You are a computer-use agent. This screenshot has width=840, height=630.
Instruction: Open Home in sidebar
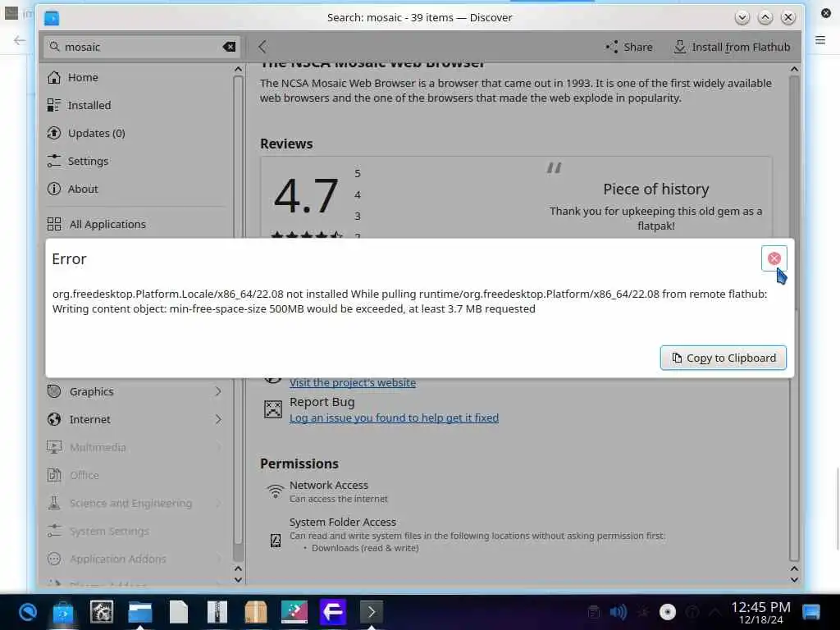click(137, 77)
